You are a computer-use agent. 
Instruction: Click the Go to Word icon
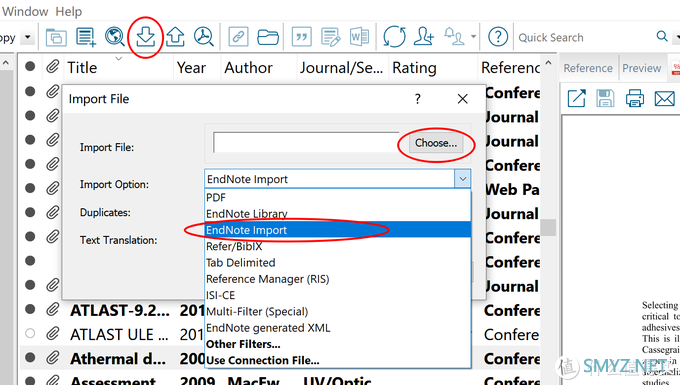click(359, 37)
